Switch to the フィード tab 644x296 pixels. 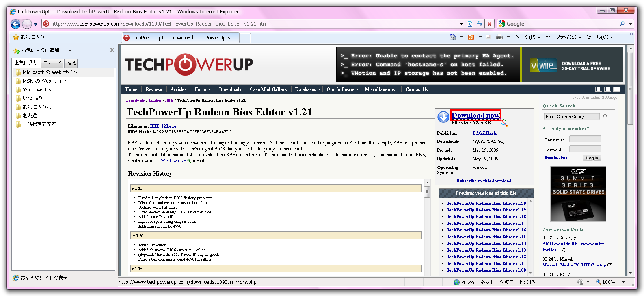[x=52, y=63]
